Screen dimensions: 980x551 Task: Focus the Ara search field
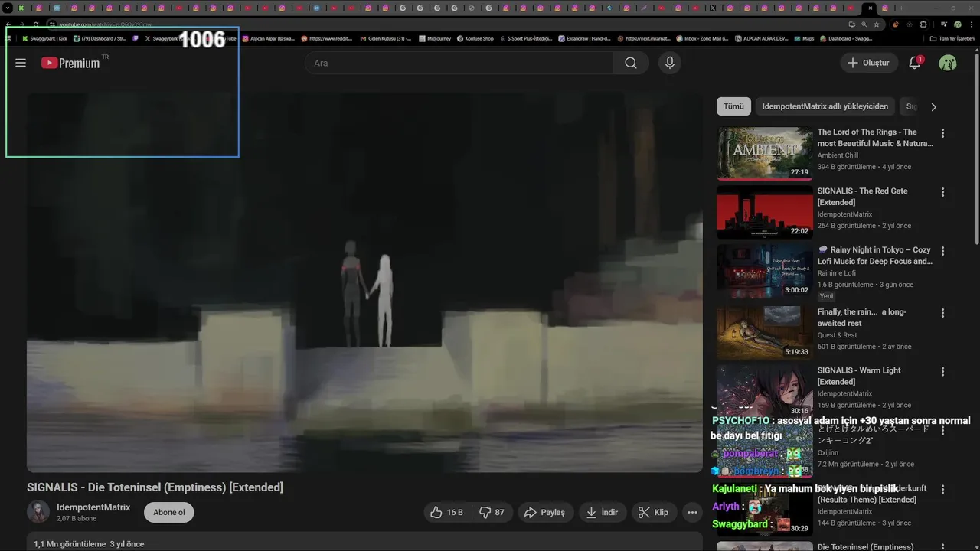[x=459, y=63]
